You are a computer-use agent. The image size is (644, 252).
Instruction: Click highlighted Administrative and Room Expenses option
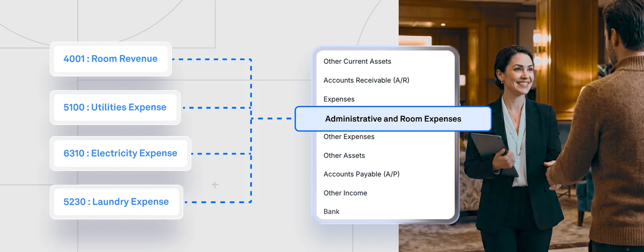pos(393,119)
